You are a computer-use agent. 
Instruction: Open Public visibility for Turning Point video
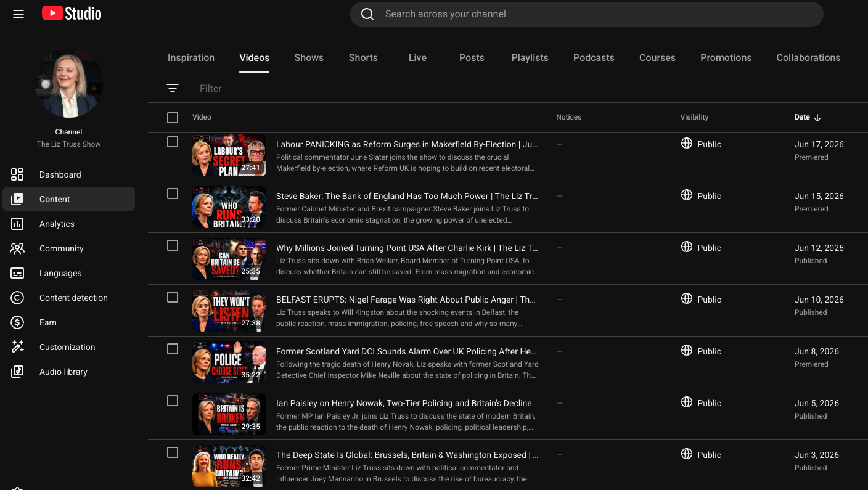[709, 248]
